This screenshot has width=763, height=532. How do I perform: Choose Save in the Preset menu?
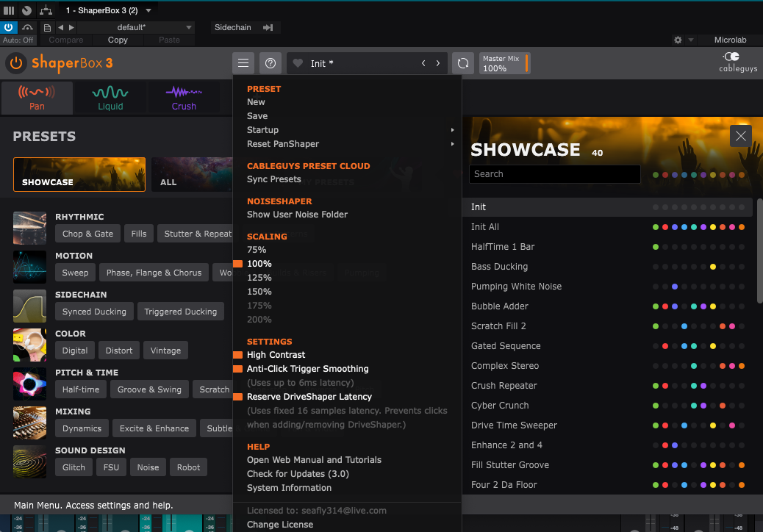coord(257,116)
